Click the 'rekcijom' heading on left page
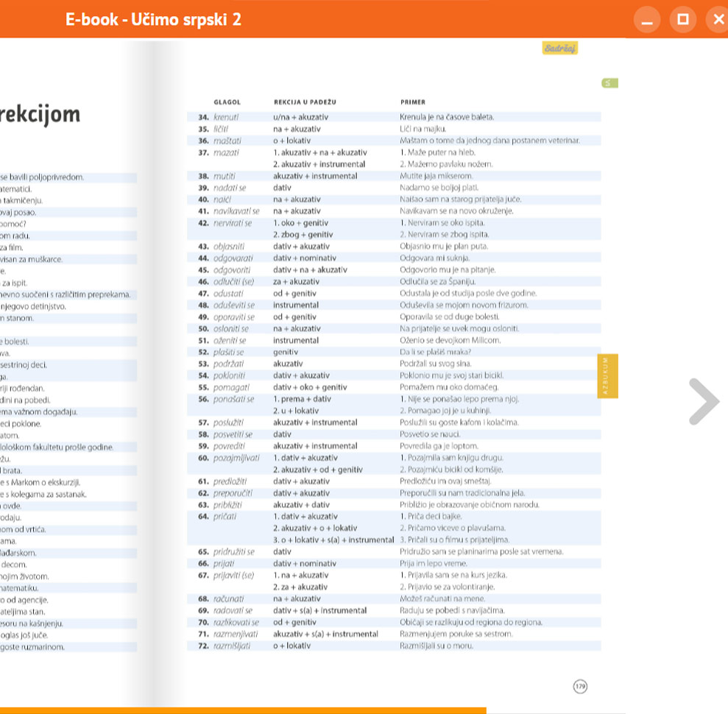This screenshot has height=714, width=728. pyautogui.click(x=40, y=115)
